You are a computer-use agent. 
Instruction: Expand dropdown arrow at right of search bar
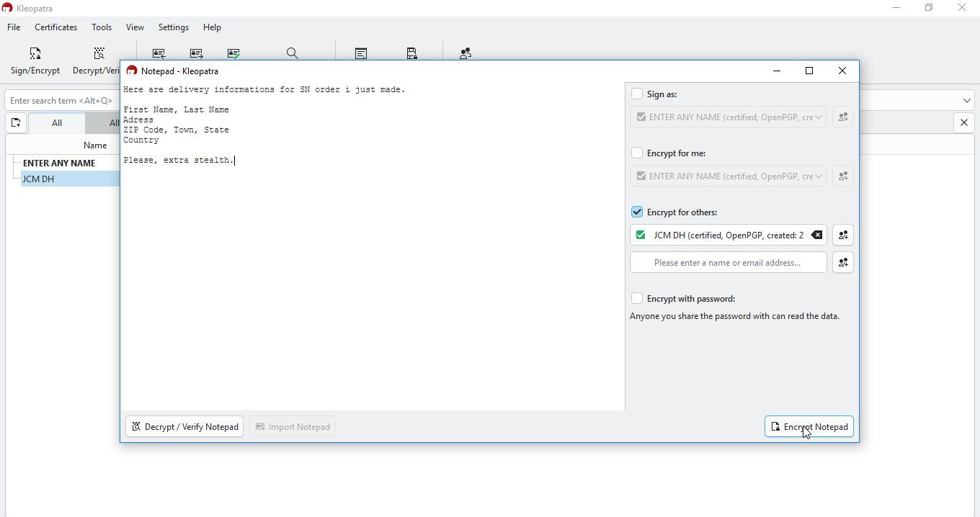click(x=966, y=101)
